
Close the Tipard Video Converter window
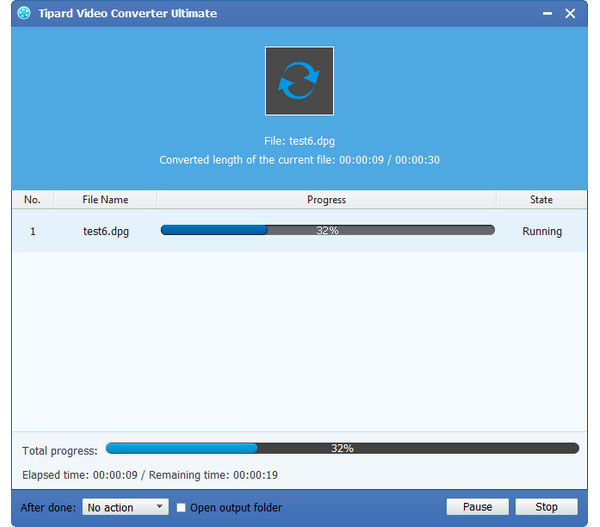tap(570, 14)
